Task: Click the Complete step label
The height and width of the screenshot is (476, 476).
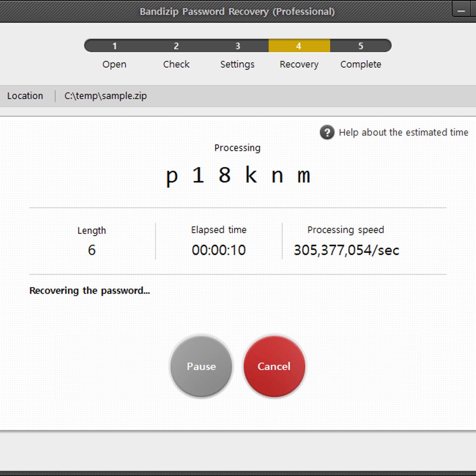Action: pyautogui.click(x=361, y=64)
